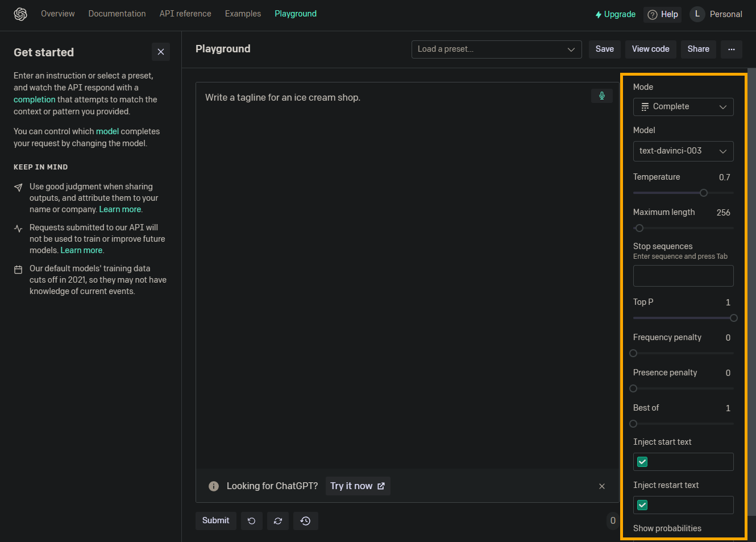Click the paper plane icon beside sharing tip

coord(18,187)
